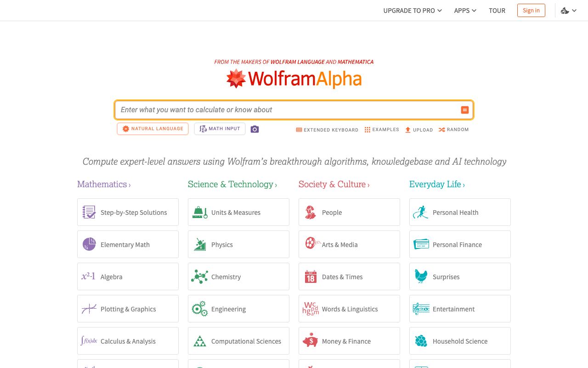588x368 pixels.
Task: Click the Dates & Times calendar icon
Action: tap(311, 276)
